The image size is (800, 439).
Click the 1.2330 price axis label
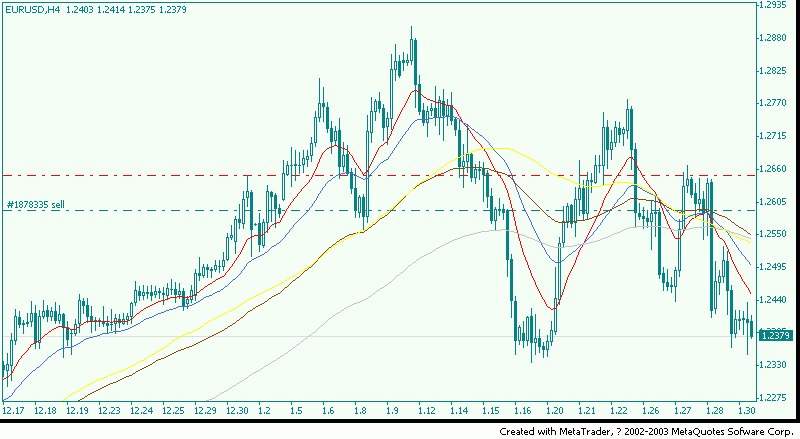coord(773,365)
